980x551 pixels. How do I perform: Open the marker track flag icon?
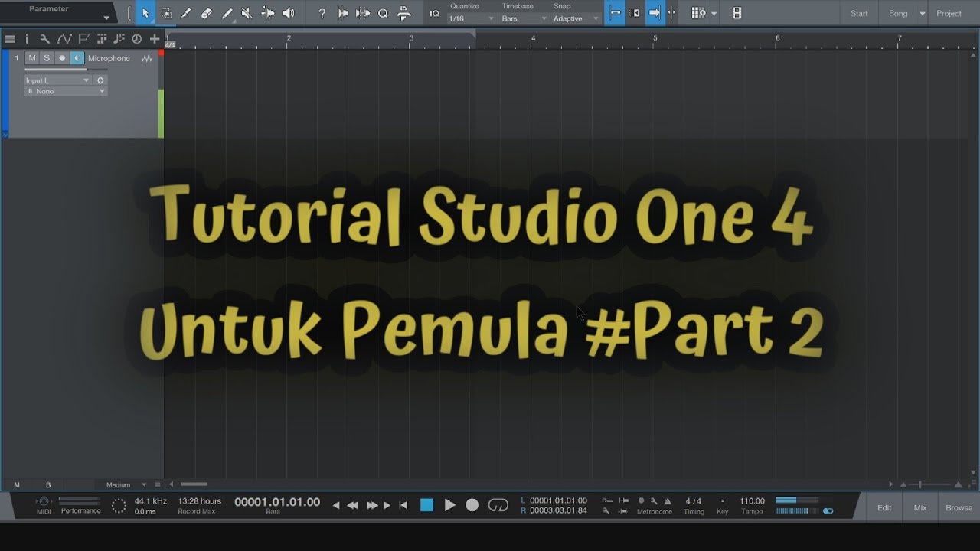(x=84, y=39)
